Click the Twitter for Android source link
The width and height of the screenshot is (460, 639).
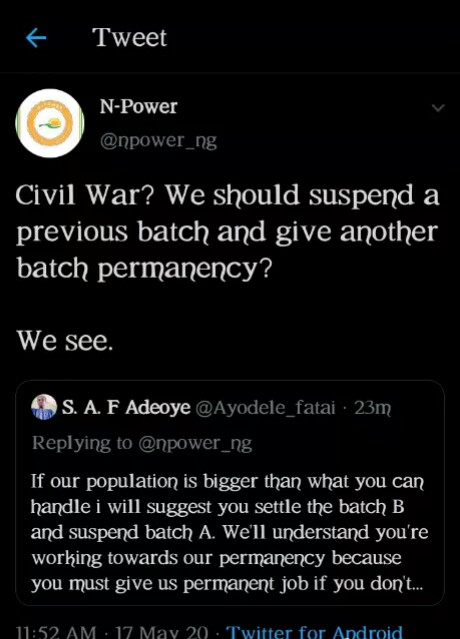(x=314, y=632)
